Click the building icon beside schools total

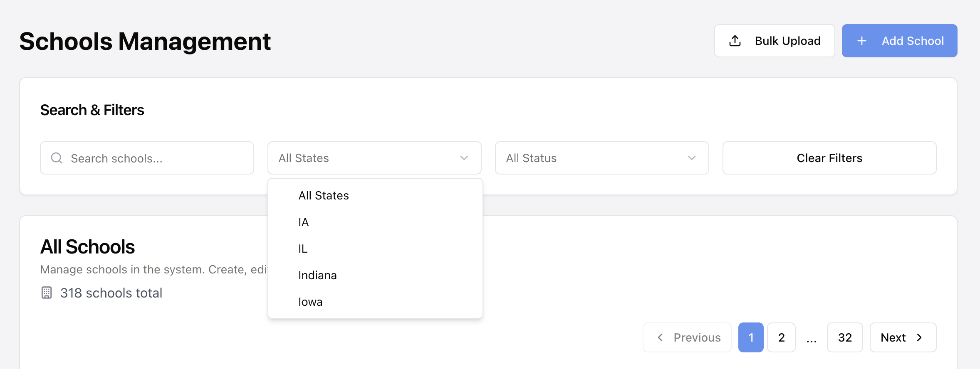[47, 293]
